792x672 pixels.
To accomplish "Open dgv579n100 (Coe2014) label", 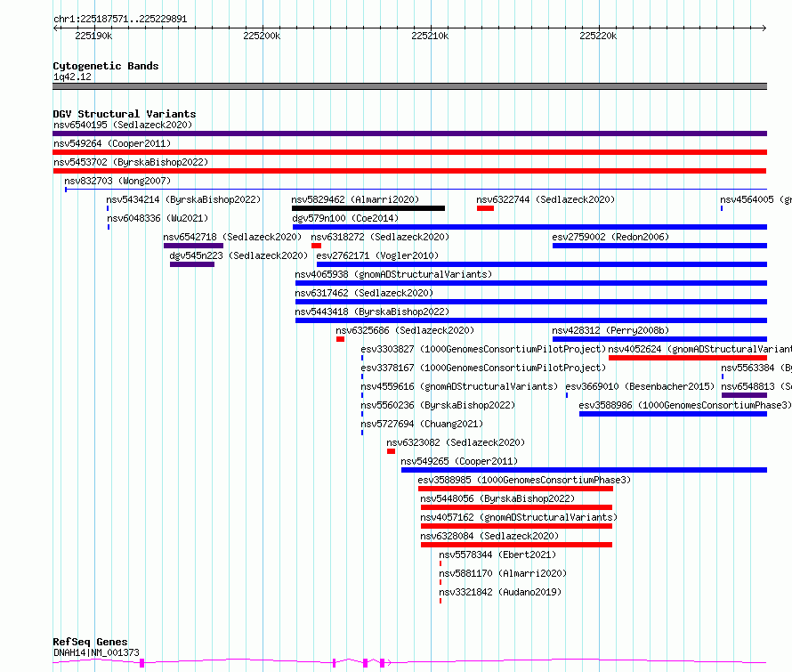I will tap(345, 218).
